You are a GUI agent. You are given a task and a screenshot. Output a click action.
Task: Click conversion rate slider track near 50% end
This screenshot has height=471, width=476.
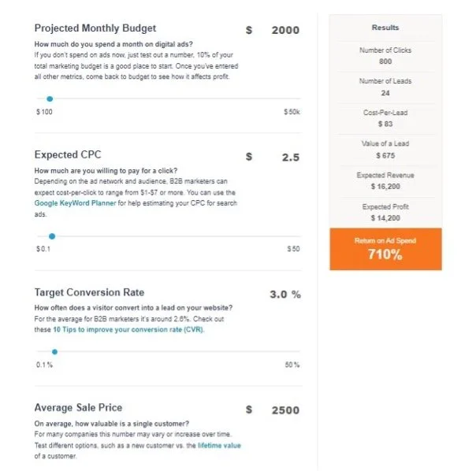click(x=292, y=351)
